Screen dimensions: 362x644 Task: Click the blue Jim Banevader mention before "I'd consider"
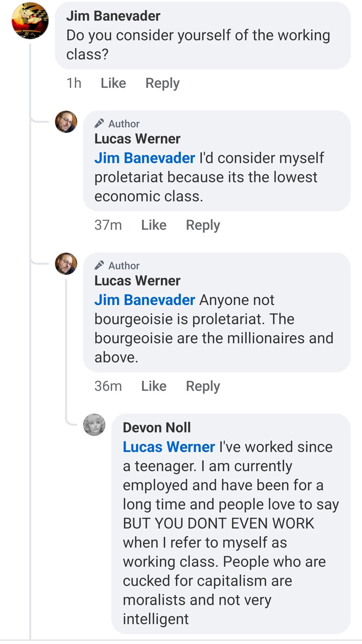(x=145, y=158)
